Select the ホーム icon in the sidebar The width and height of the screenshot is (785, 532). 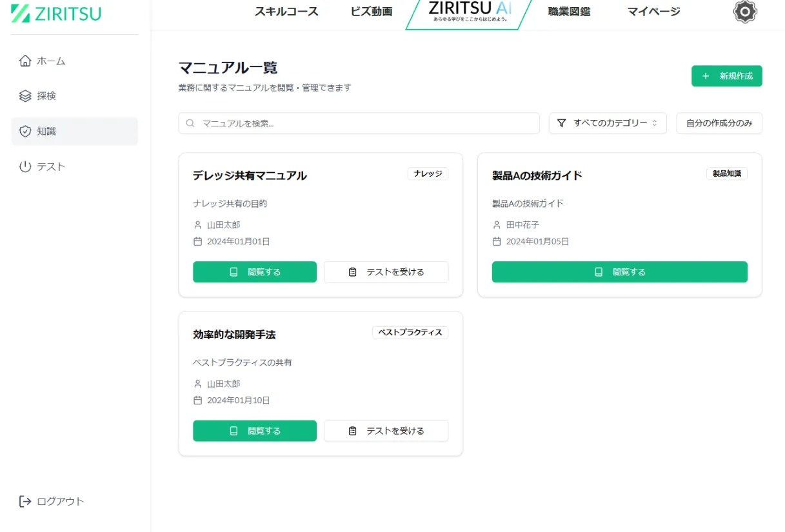tap(25, 61)
